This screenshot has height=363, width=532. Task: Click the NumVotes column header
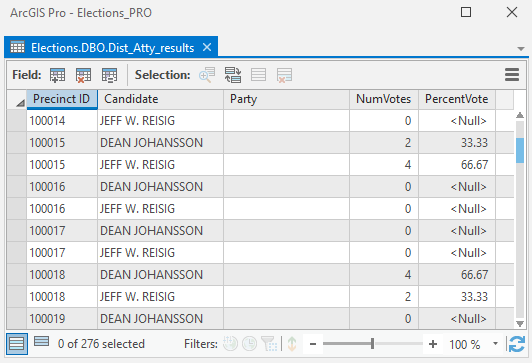[384, 99]
